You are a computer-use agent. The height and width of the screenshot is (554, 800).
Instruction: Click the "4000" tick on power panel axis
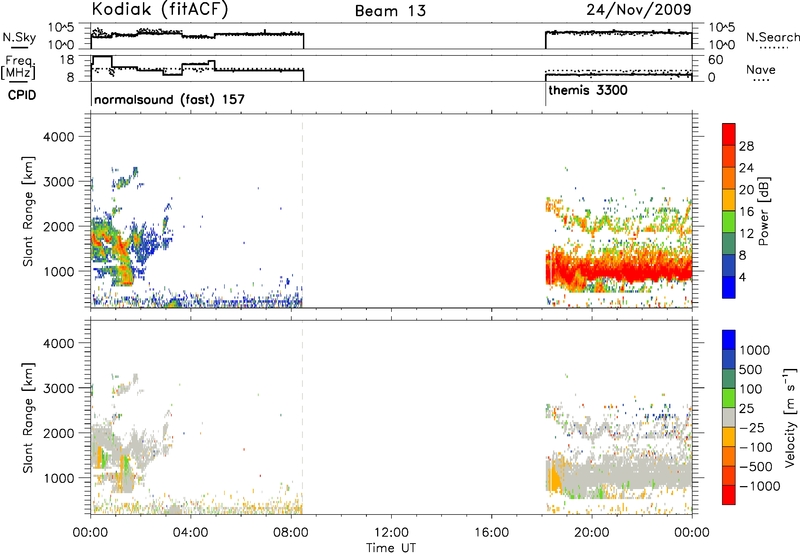click(x=59, y=137)
